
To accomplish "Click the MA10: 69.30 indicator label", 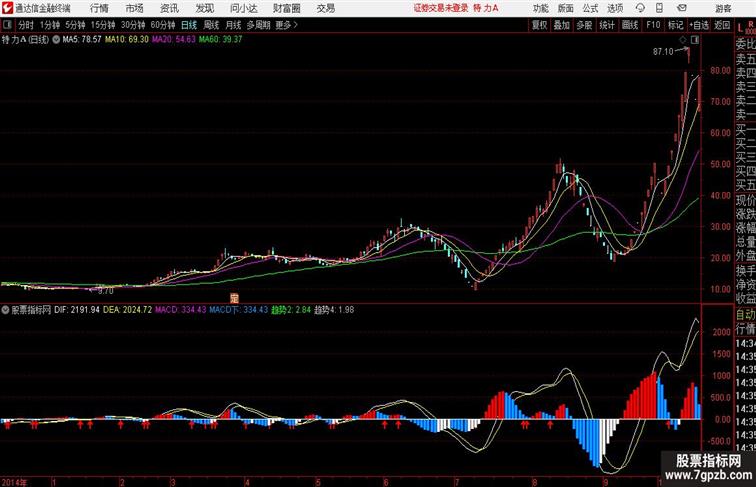I will point(127,40).
